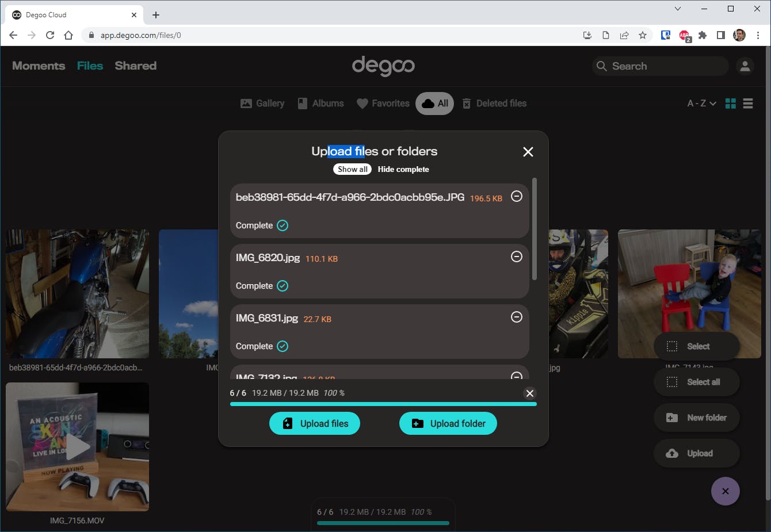Click the address bar URL
The height and width of the screenshot is (532, 771).
click(141, 35)
